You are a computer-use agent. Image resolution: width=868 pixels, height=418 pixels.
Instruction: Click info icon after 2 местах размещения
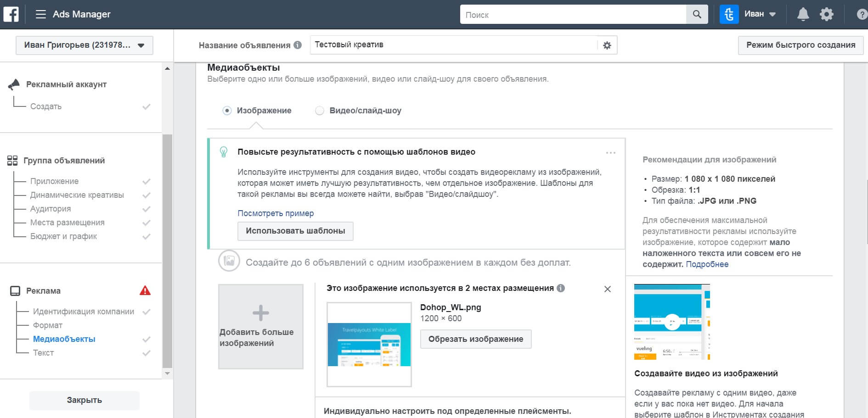pos(561,288)
